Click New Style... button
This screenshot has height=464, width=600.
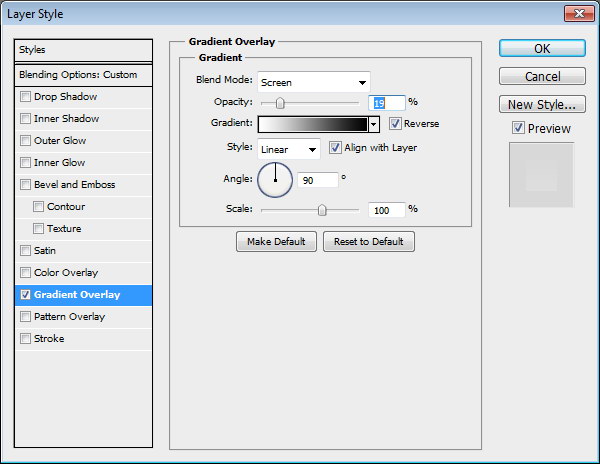[x=542, y=104]
